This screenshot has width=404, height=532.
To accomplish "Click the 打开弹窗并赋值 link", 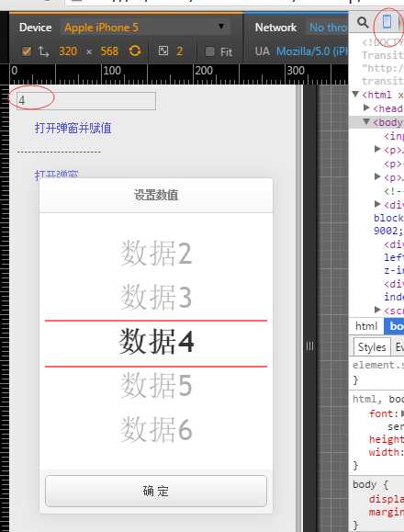I will coord(73,129).
